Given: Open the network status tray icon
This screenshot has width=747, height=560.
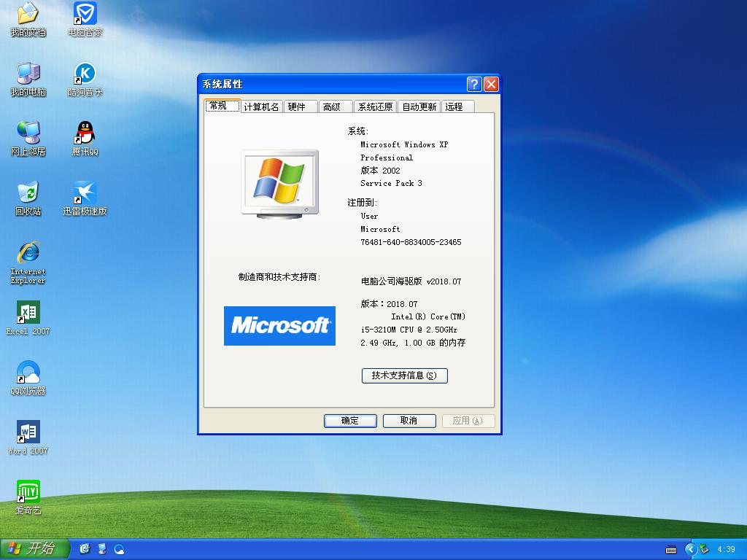Looking at the screenshot, I should point(703,549).
